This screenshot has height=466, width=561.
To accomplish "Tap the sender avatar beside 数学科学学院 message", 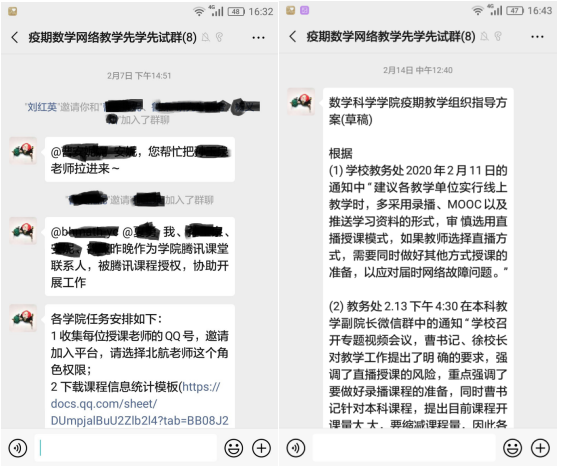I will (301, 102).
